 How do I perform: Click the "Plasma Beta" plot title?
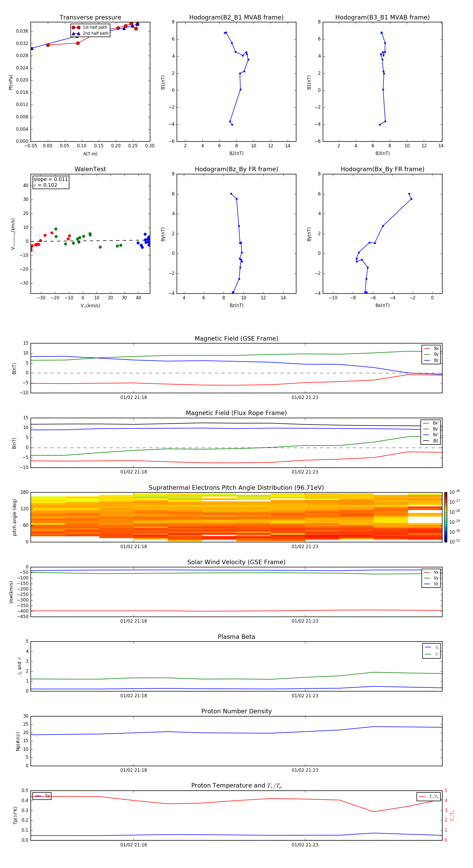coord(236,637)
